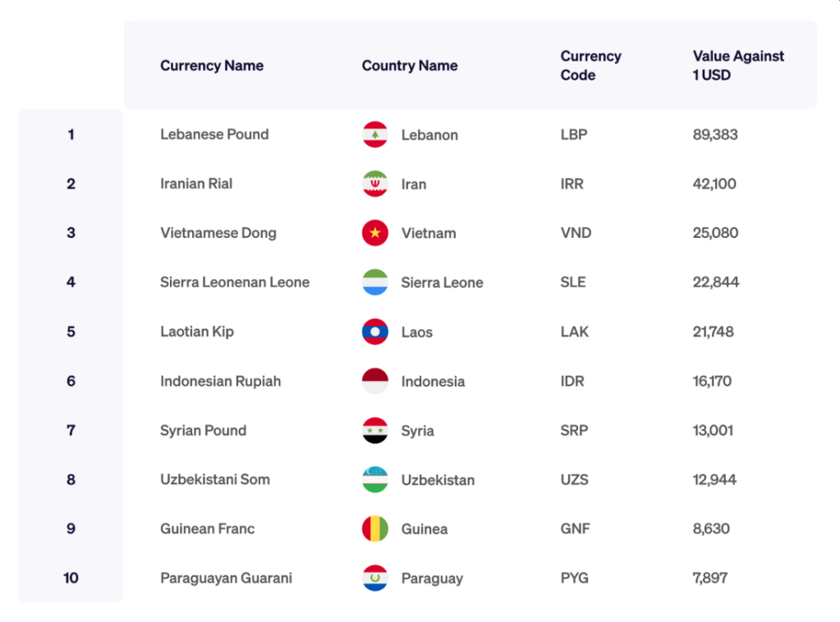Click the Paraguay flag icon

coord(375,578)
